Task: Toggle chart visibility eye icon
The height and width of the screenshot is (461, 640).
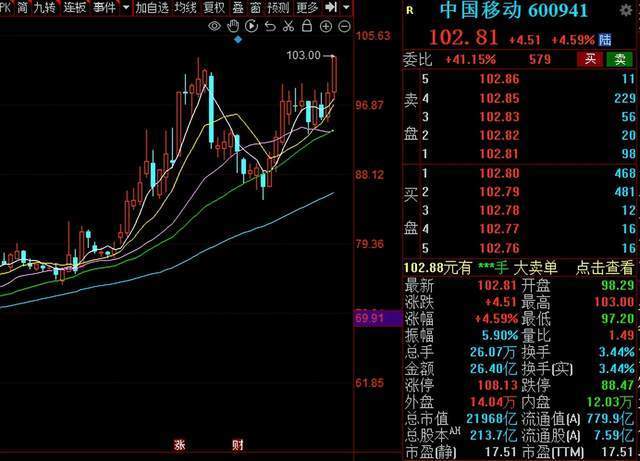Action: 214,27
